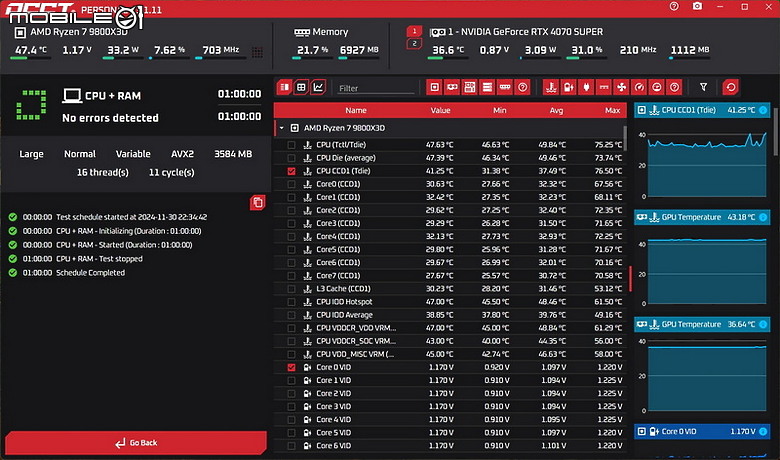The height and width of the screenshot is (460, 780).
Task: Sort by the Min column header
Action: point(499,110)
